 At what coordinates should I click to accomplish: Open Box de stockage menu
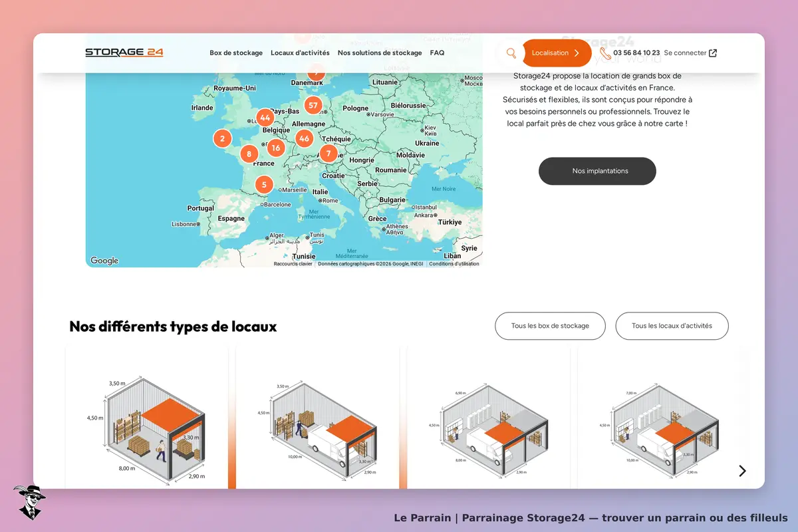(236, 53)
